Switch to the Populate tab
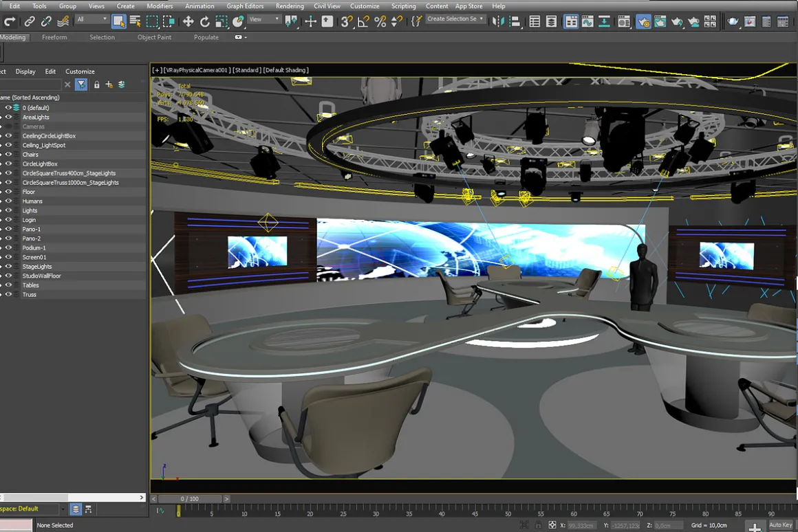Viewport: 798px width, 532px height. (206, 37)
